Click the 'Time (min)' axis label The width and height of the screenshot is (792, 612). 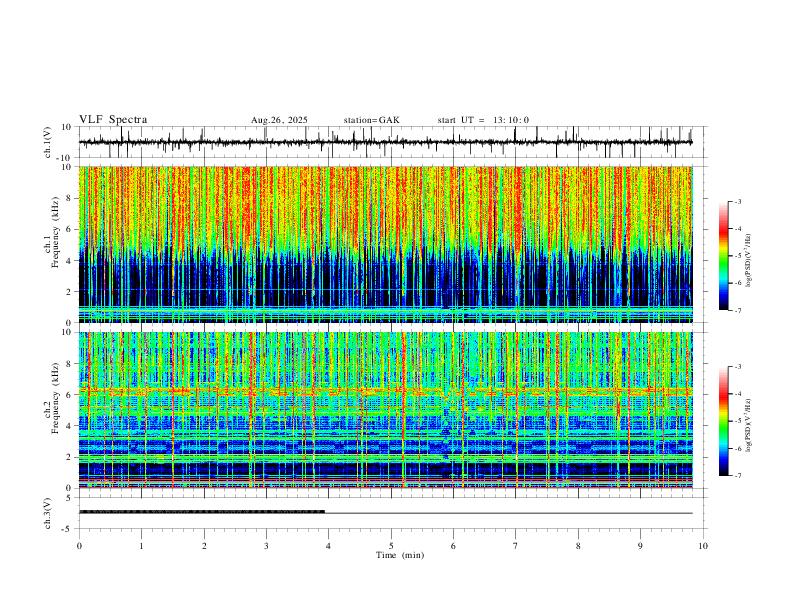tap(400, 555)
